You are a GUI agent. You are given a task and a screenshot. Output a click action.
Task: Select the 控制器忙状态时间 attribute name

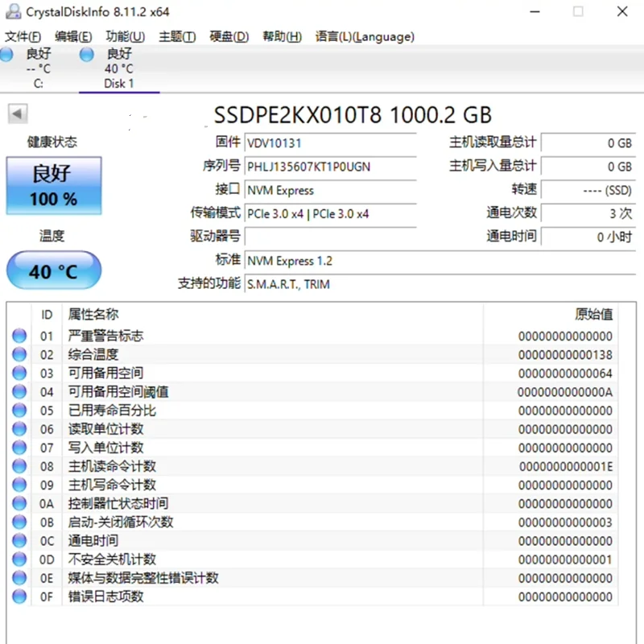coord(118,503)
